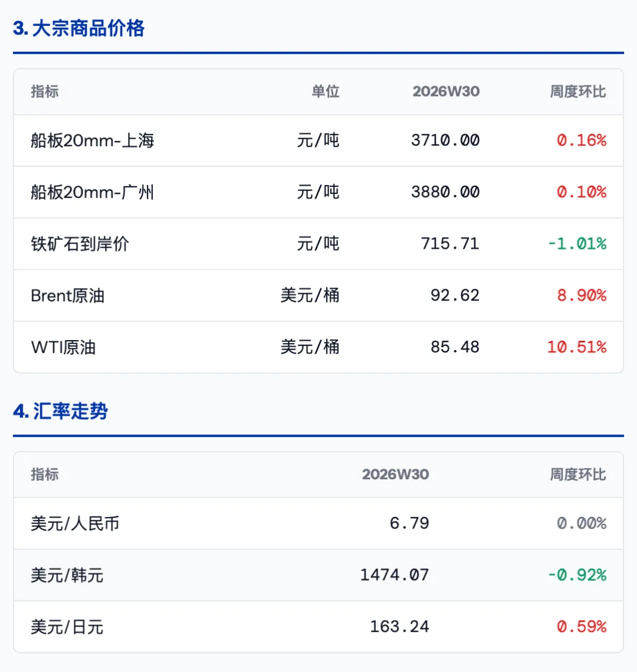Screen dimensions: 637x672
Task: Click the Brent原油 row label
Action: [x=68, y=296]
